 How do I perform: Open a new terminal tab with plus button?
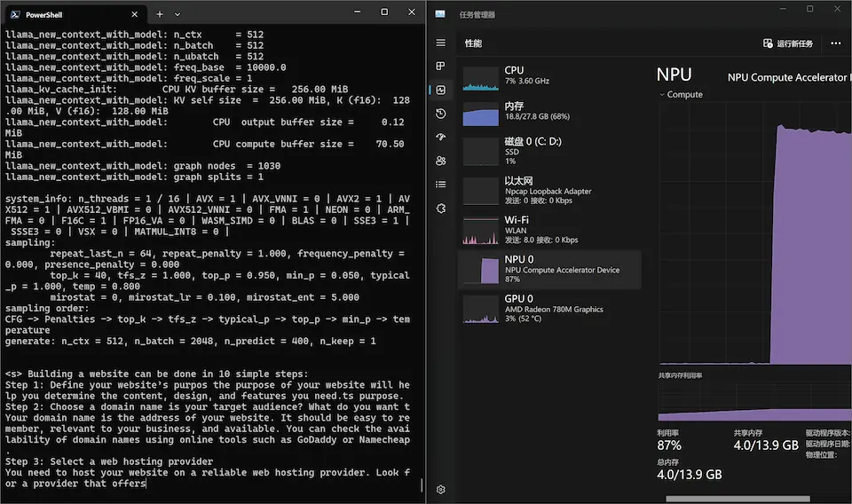(159, 14)
